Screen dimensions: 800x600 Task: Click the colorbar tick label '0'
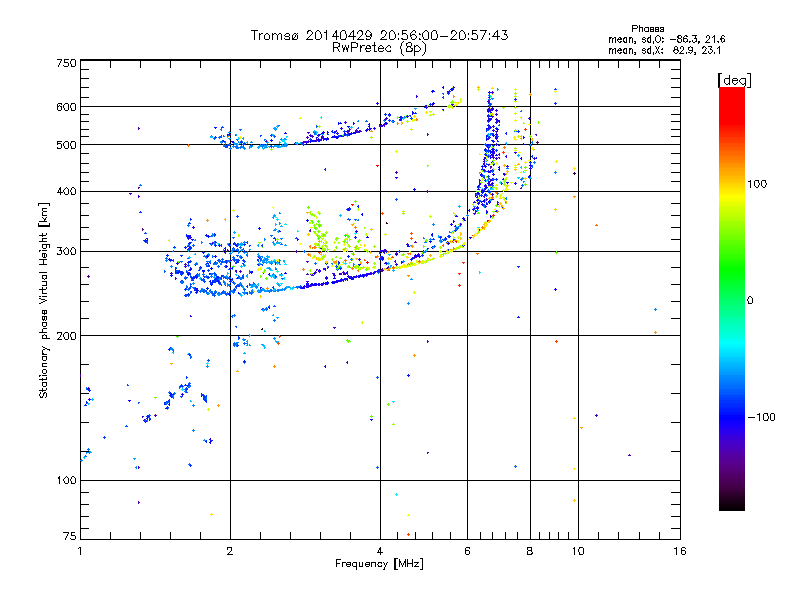point(750,301)
